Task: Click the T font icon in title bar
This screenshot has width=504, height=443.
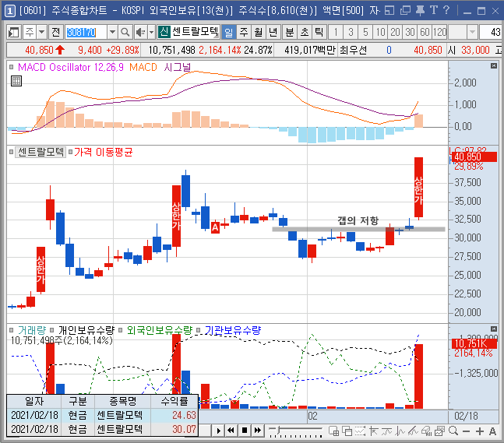Action: coord(434,10)
